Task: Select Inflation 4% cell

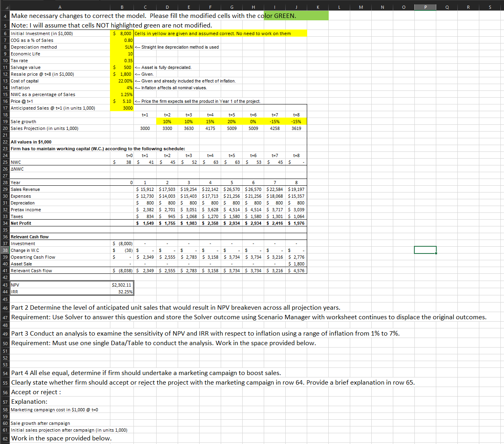Action: [x=122, y=88]
